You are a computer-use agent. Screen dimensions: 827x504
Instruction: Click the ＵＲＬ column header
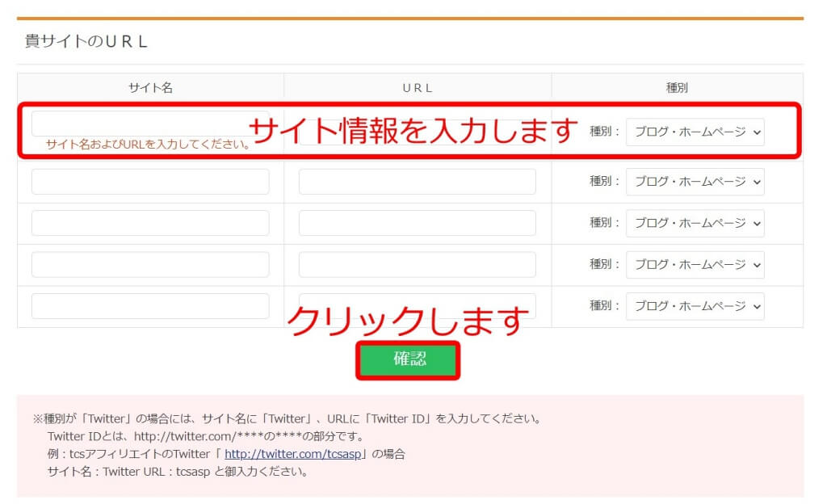pos(418,88)
